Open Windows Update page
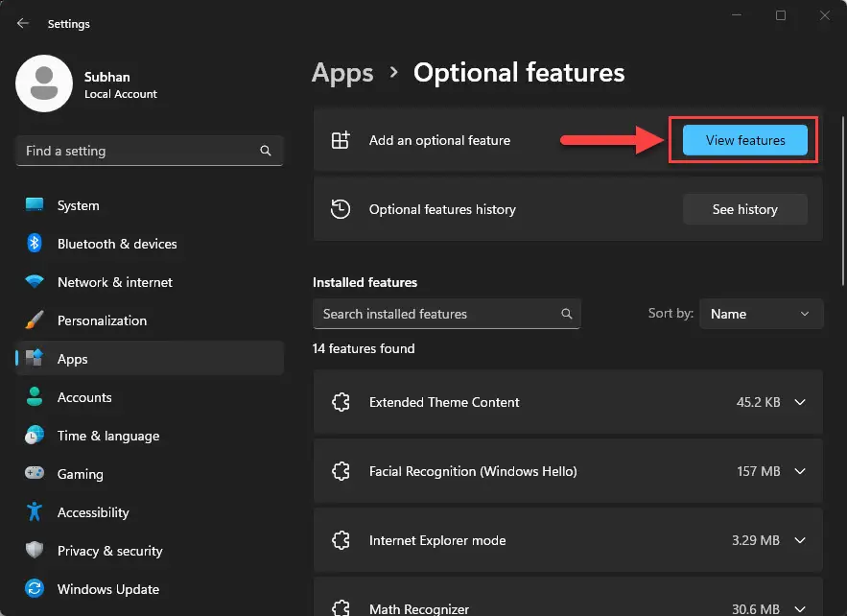The image size is (847, 616). tap(150, 589)
